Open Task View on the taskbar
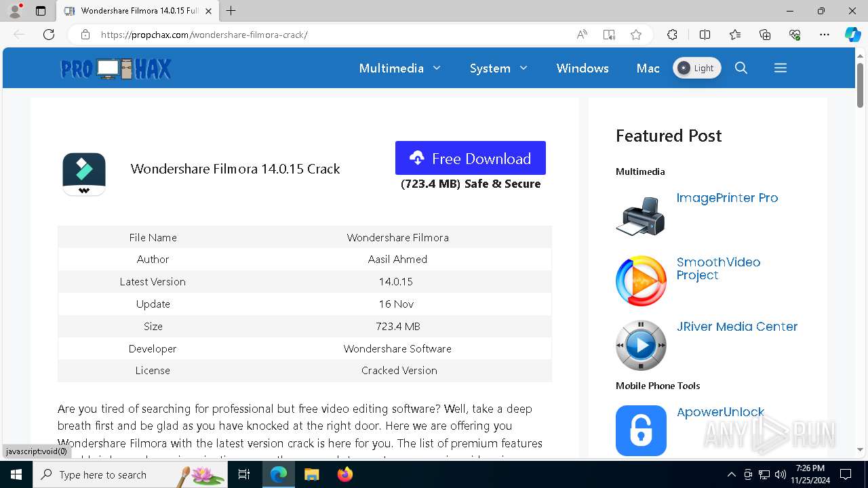868x488 pixels. pyautogui.click(x=244, y=474)
